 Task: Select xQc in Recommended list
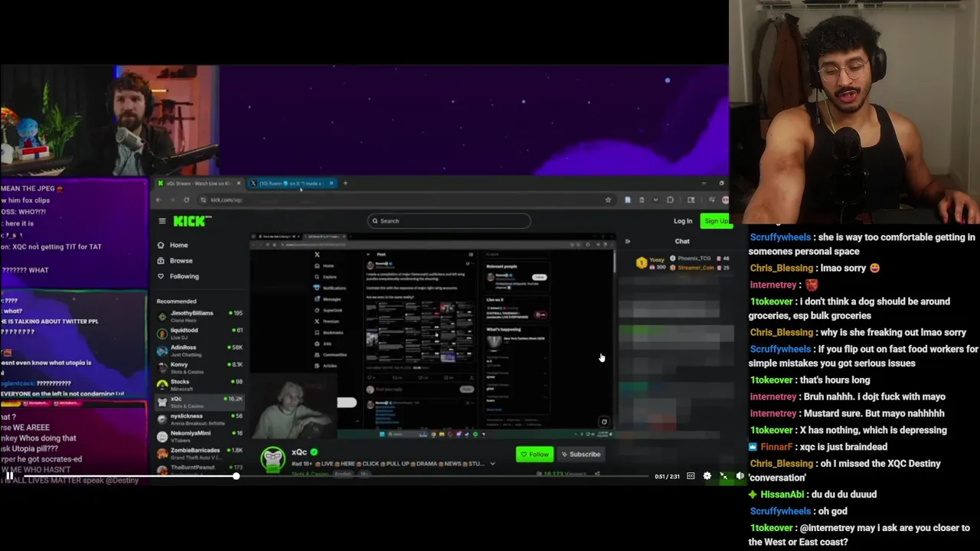point(199,401)
